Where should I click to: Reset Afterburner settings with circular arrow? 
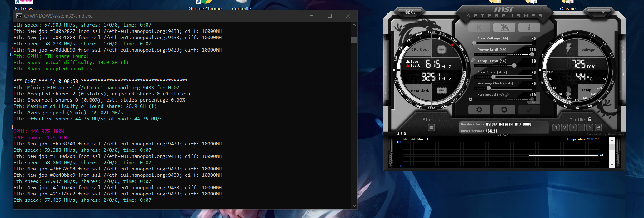click(504, 110)
